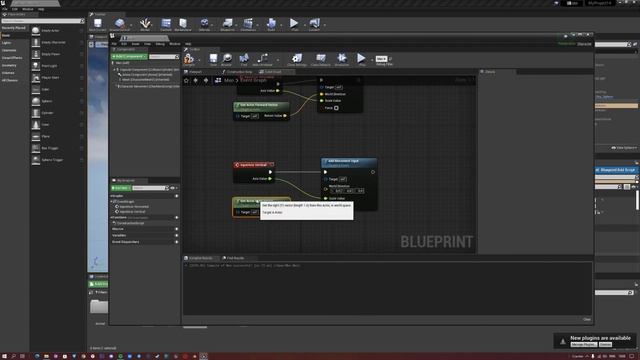The height and width of the screenshot is (360, 640).
Task: Open Class Defaults in Blueprint toolbar
Action: 320,60
